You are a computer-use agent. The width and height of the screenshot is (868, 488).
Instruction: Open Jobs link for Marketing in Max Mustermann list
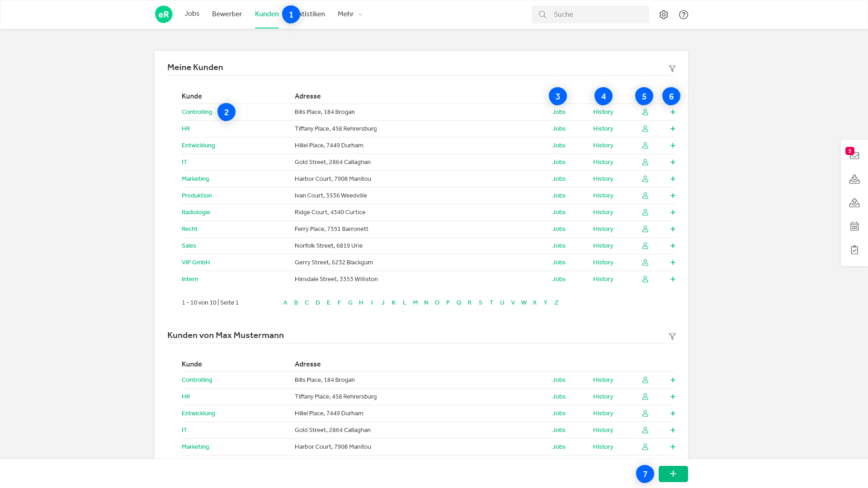pyautogui.click(x=559, y=447)
